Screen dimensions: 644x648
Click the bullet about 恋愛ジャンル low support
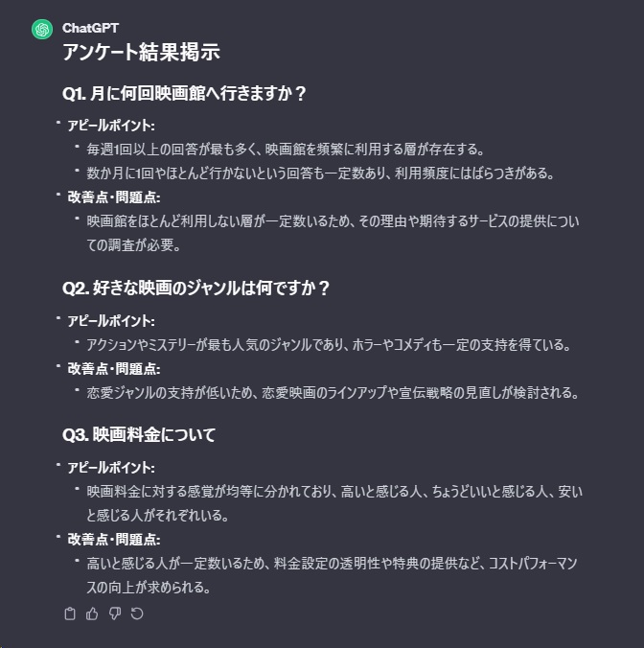coord(333,392)
